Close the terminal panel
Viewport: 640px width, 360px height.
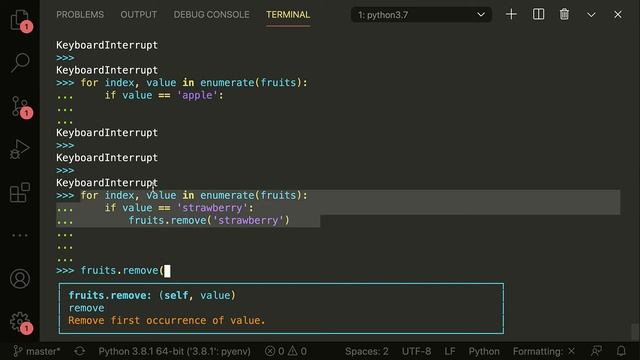tap(618, 15)
